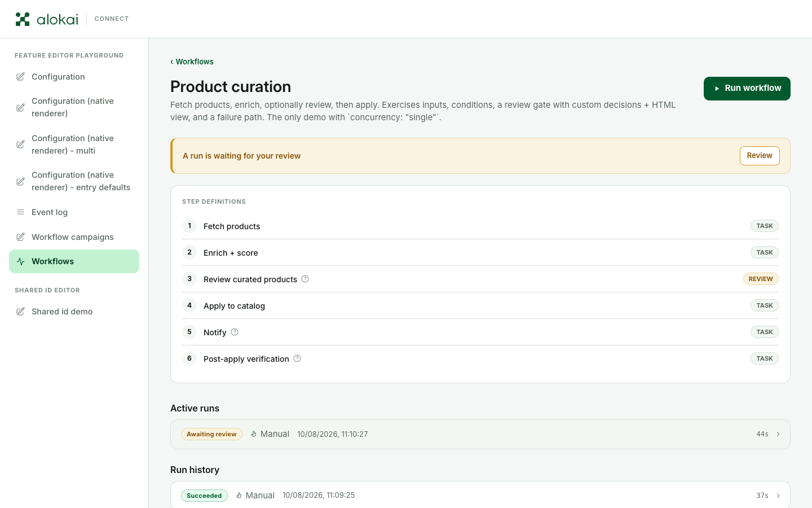Open Configuration (native renderer) - multi
The image size is (812, 508).
(74, 144)
